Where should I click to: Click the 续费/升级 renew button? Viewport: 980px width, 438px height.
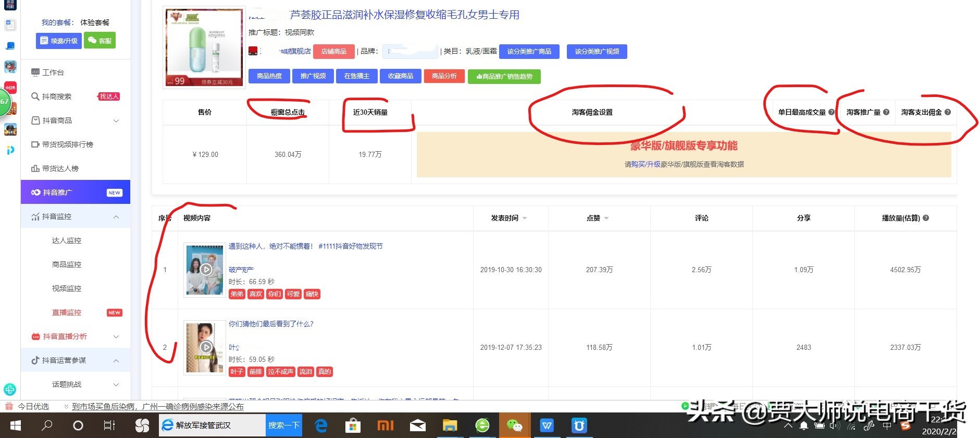(59, 41)
